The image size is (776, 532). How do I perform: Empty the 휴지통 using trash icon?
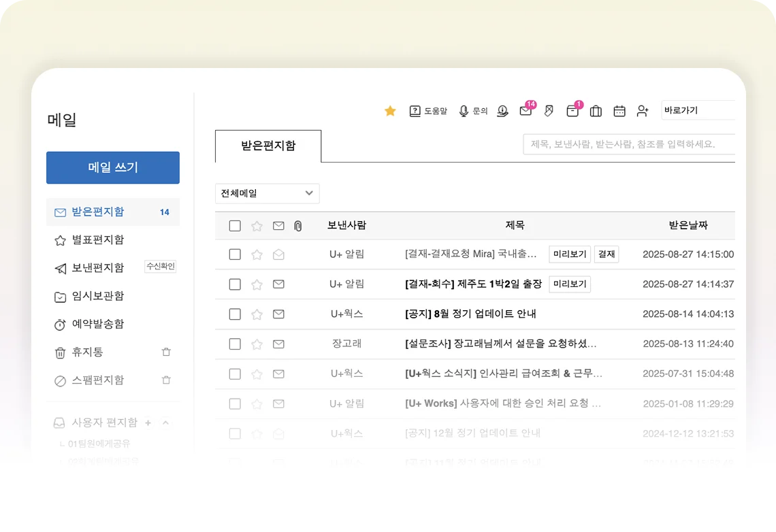pos(166,352)
